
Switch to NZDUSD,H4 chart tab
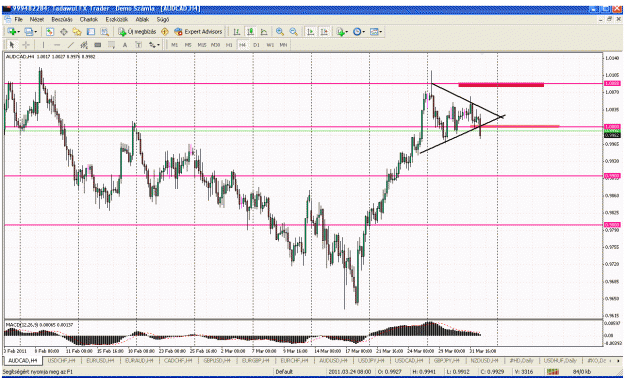pos(485,360)
